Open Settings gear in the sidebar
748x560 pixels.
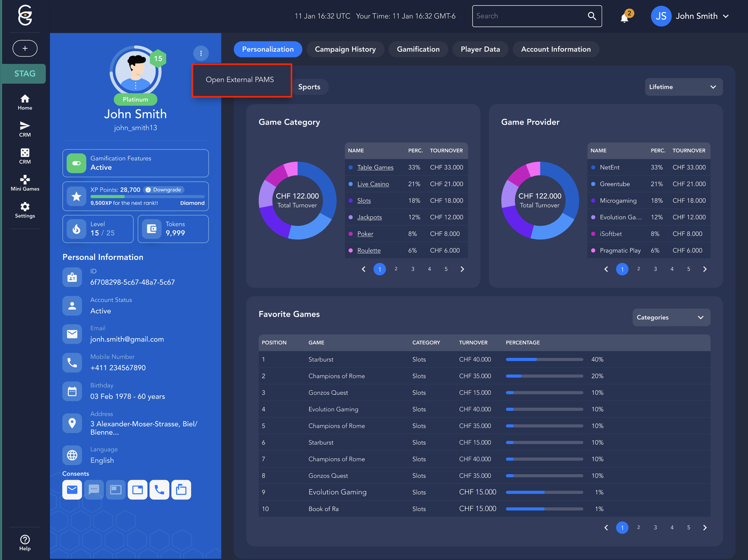[x=25, y=210]
